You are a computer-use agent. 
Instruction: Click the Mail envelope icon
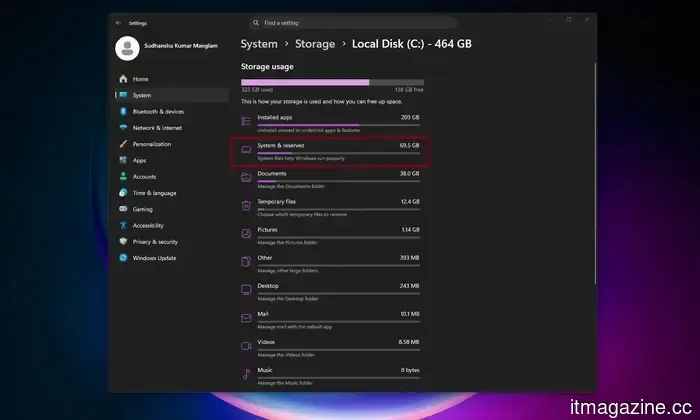(246, 318)
